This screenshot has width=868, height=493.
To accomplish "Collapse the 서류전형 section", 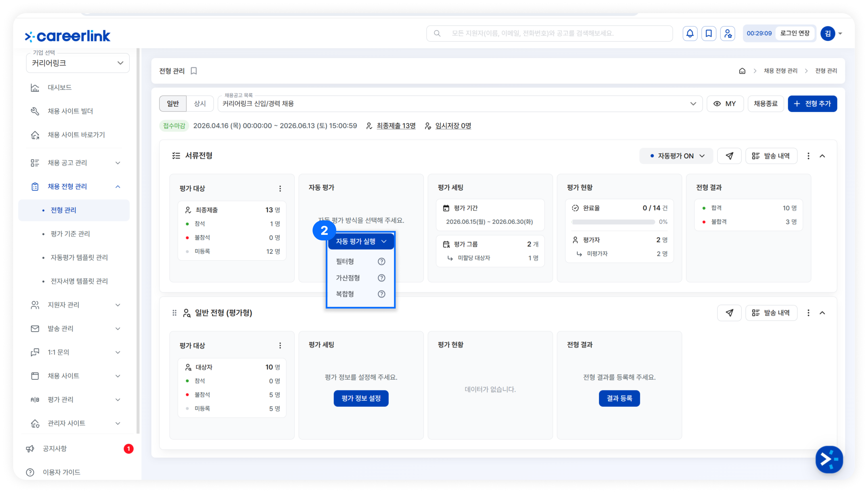I will pos(822,156).
